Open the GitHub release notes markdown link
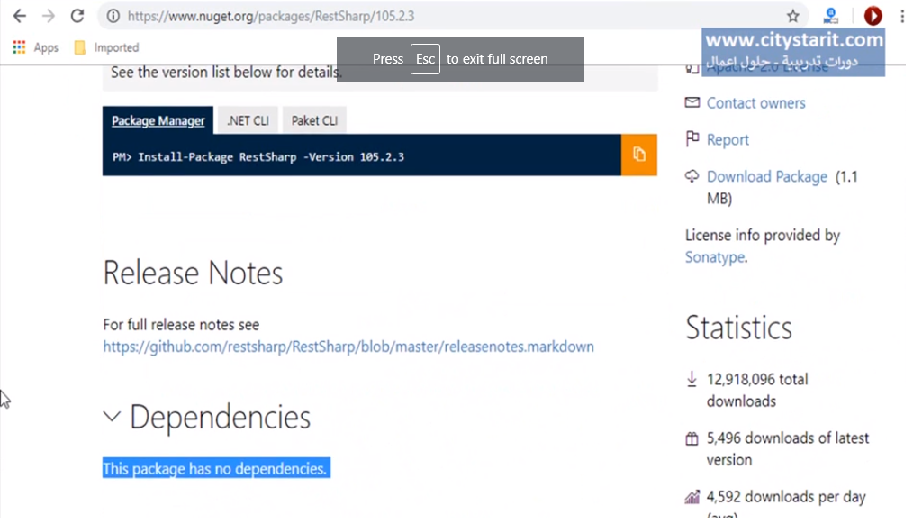The image size is (906, 518). 348,347
